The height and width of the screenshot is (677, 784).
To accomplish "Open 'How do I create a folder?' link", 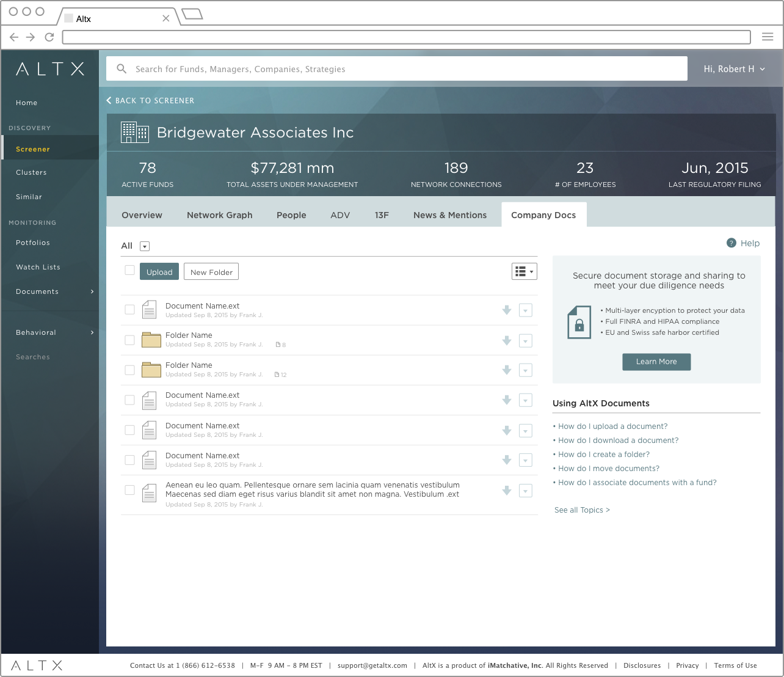I will point(604,455).
